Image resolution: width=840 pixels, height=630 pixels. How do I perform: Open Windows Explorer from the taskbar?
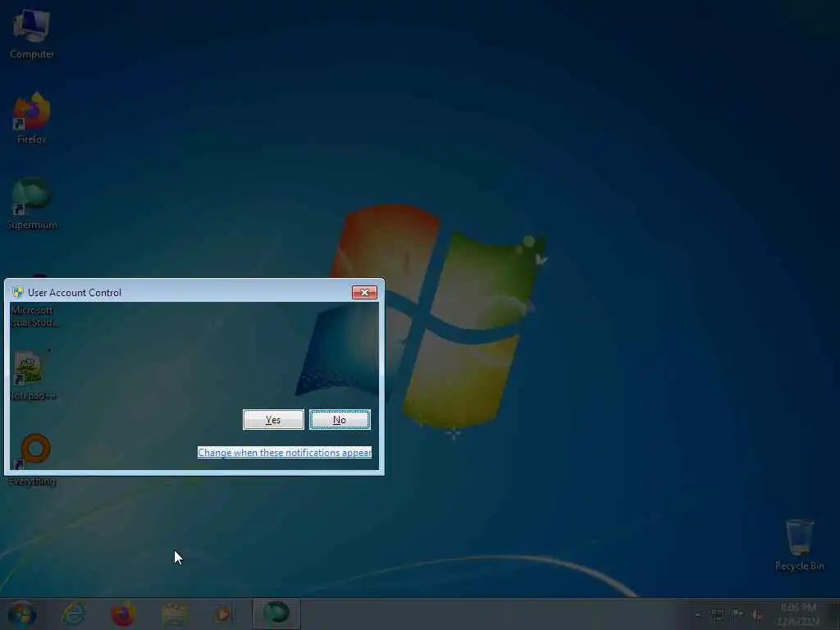[174, 614]
